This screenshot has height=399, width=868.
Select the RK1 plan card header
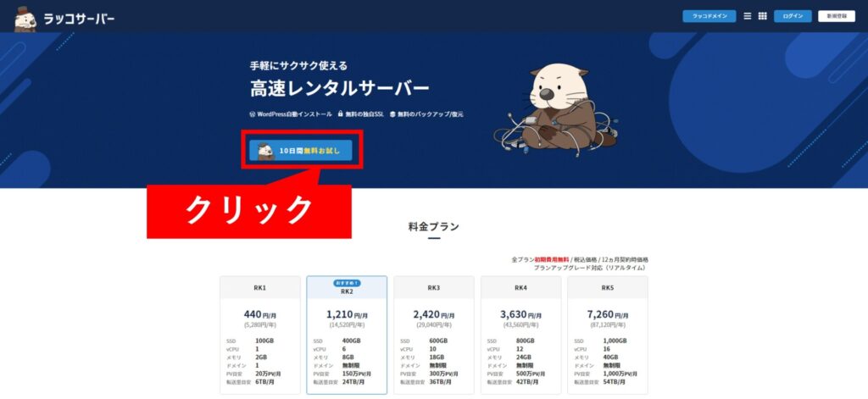(x=260, y=288)
